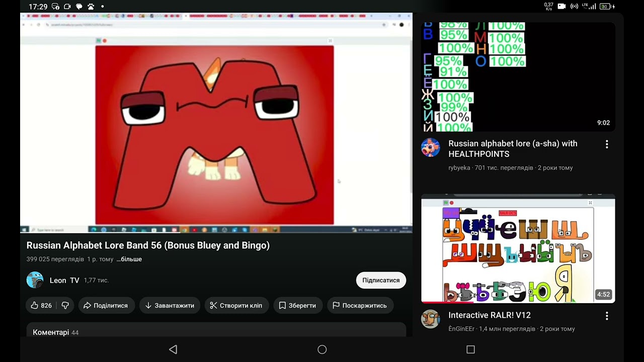This screenshot has height=362, width=644.
Task: Tap the Android recent apps button
Action: 470,349
